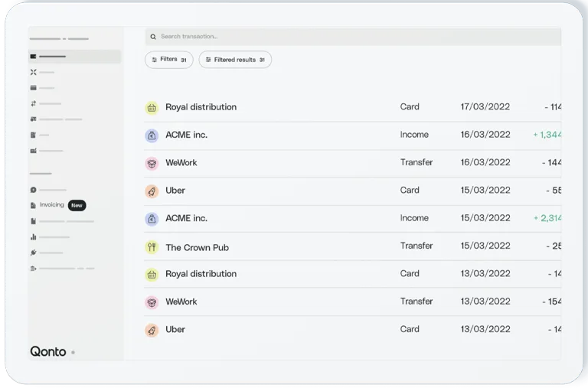The width and height of the screenshot is (588, 388).
Task: Open the transfer arrows icon in the sidebar
Action: [x=34, y=103]
